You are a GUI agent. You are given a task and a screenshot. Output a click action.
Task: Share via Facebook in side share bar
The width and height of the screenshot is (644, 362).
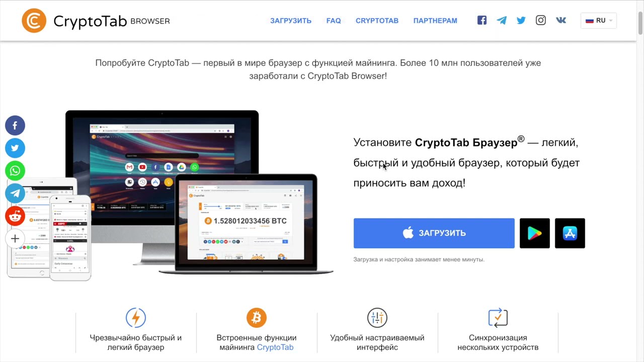pos(15,125)
